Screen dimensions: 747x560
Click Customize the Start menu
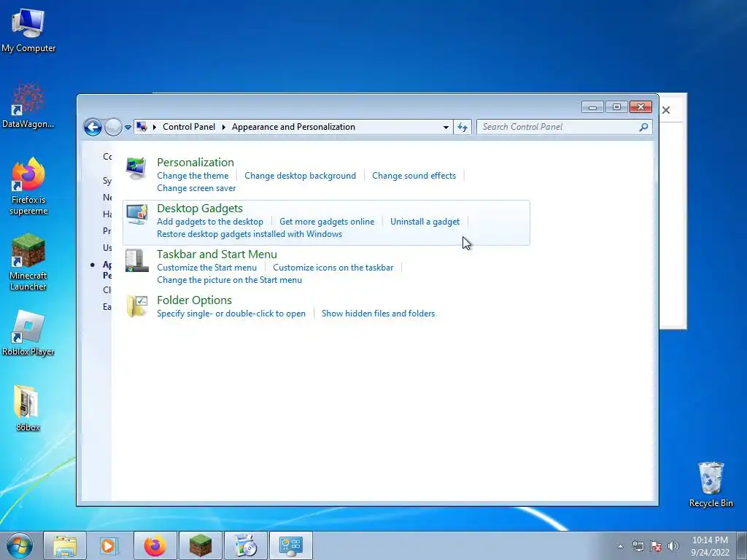[x=206, y=268]
